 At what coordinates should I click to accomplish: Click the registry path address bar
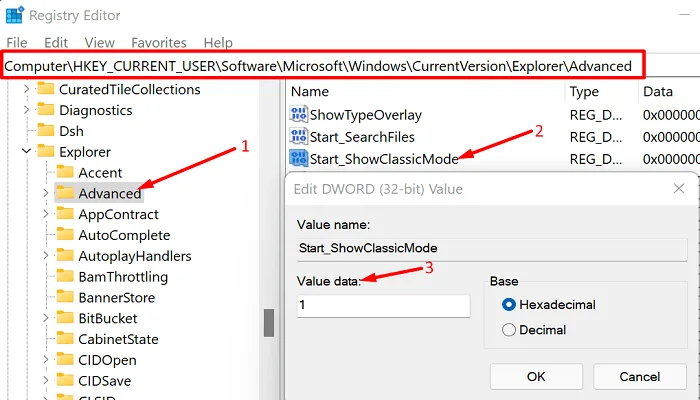point(322,66)
